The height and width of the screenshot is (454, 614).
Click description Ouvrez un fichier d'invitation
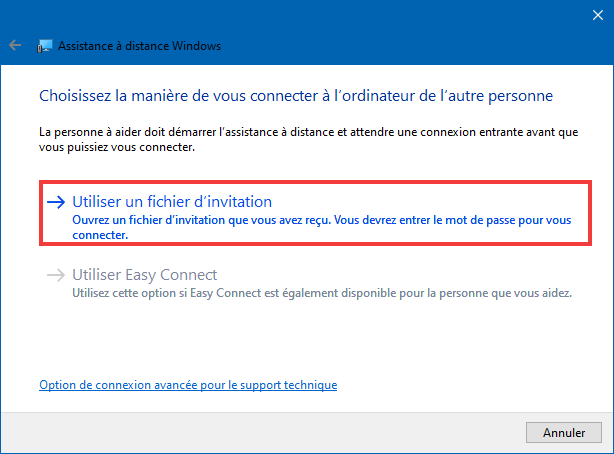(321, 227)
